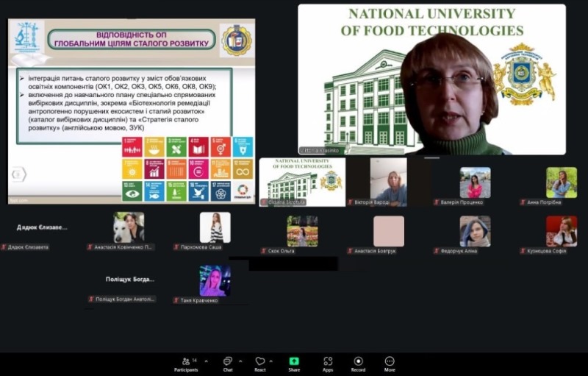588x376 pixels.
Task: Click the Вікторія Вароді name label
Action: tap(372, 202)
